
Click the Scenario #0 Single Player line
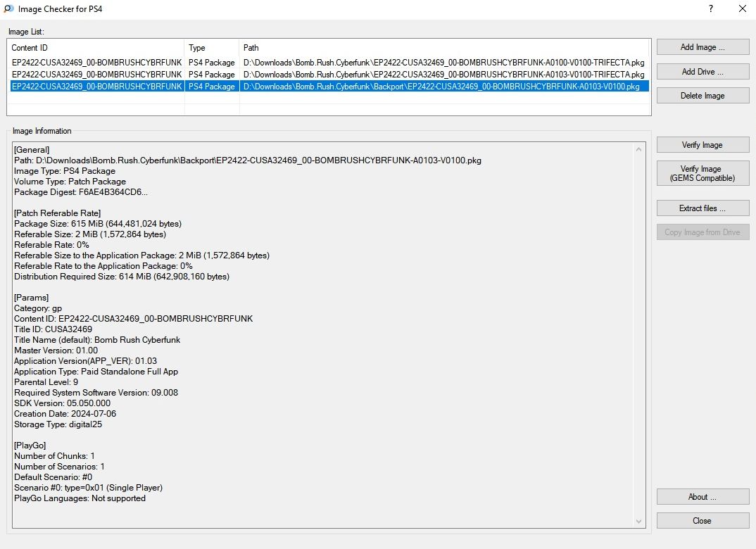(x=88, y=487)
